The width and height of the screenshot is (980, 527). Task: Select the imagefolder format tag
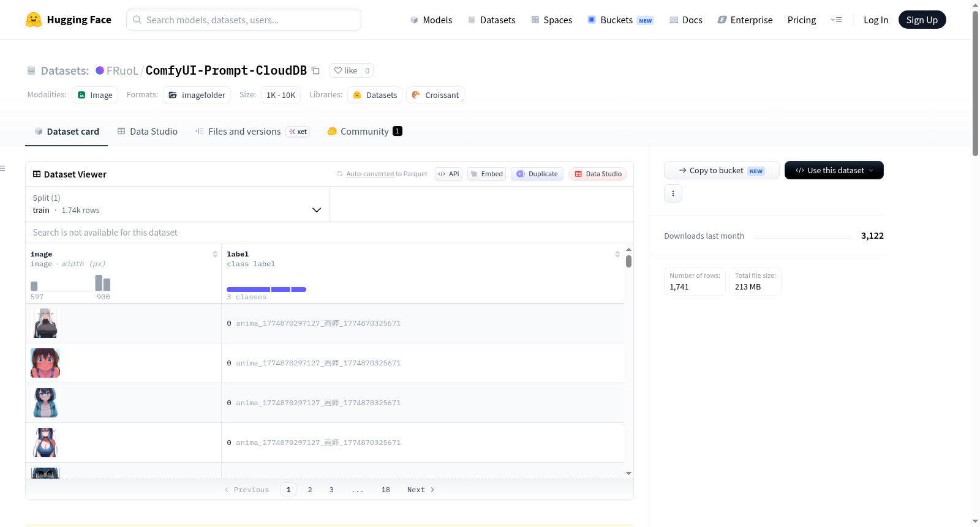[x=197, y=95]
